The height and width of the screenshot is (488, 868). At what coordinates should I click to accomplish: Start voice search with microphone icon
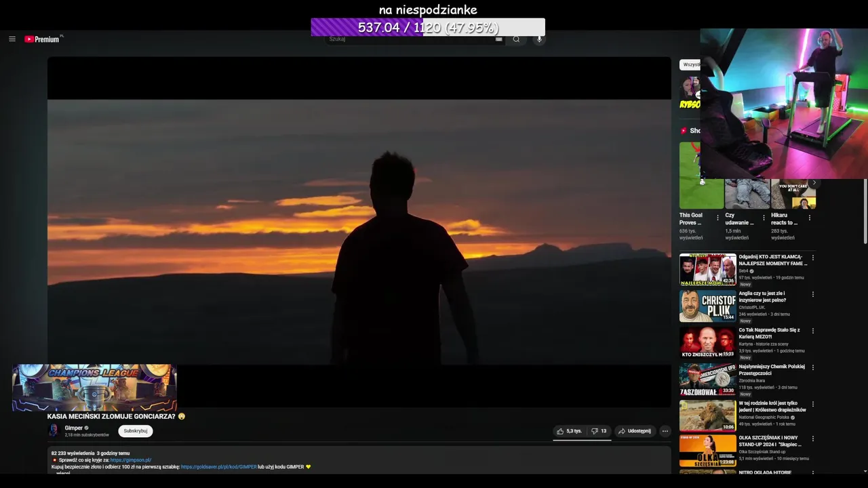(540, 39)
